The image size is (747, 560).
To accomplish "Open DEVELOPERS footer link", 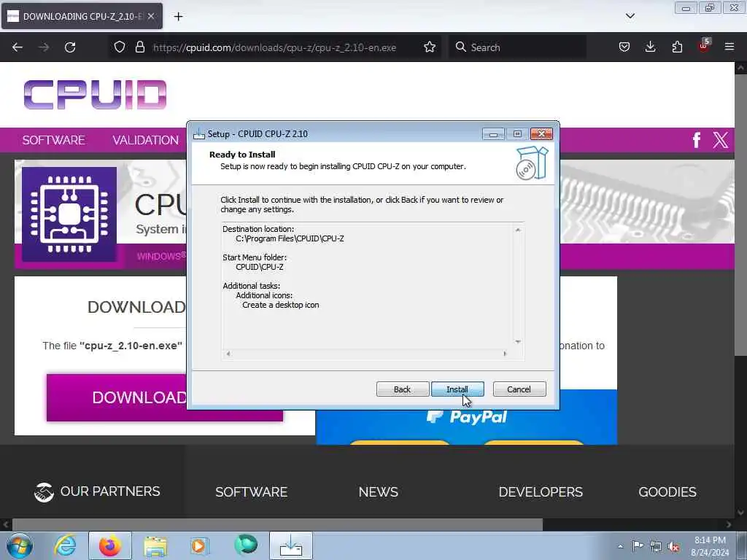I will tap(541, 492).
